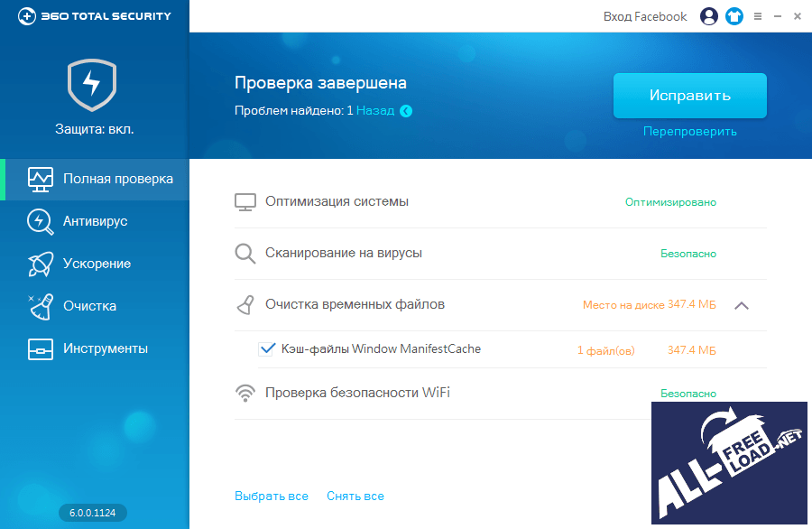Open the user account profile icon

point(709,16)
